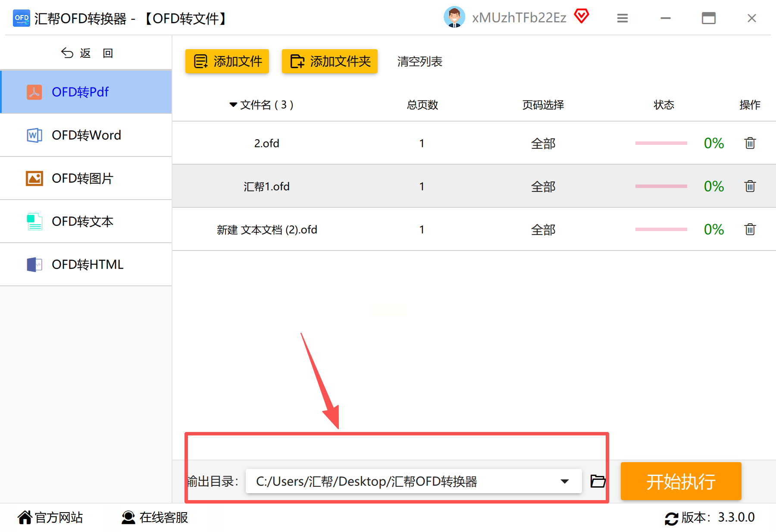776x532 pixels.
Task: Open output folder browse icon
Action: [598, 481]
